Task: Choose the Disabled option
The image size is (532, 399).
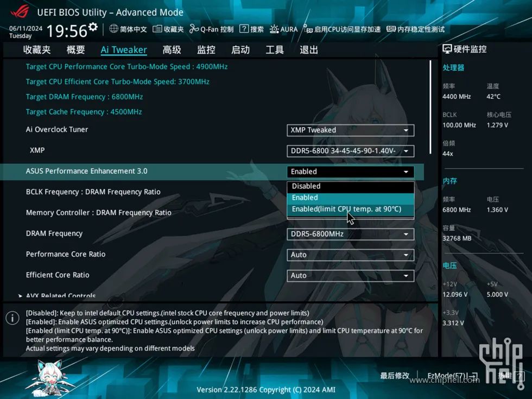Action: (351, 186)
